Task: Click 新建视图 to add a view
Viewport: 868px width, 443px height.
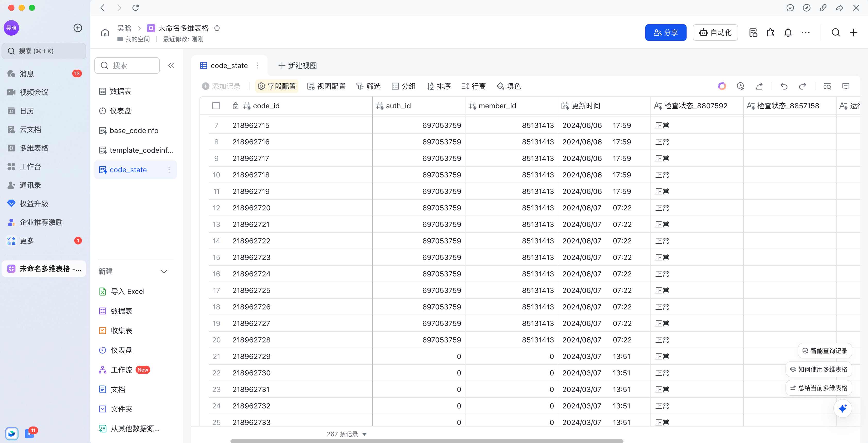Action: click(x=297, y=65)
